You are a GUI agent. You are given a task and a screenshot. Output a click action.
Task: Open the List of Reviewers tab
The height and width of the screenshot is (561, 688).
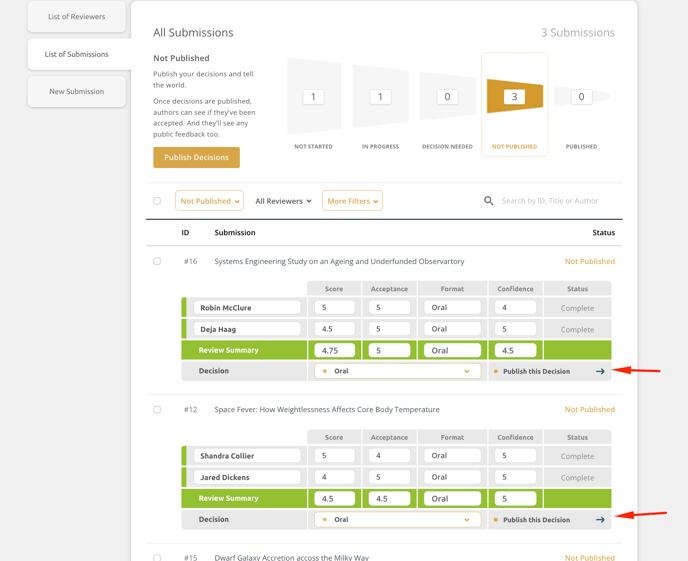click(77, 17)
